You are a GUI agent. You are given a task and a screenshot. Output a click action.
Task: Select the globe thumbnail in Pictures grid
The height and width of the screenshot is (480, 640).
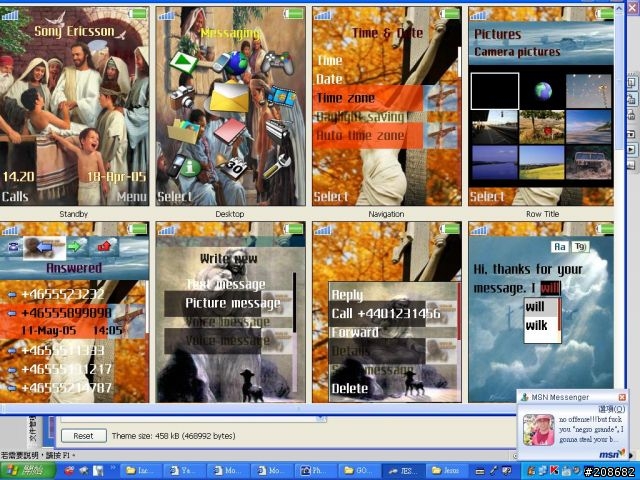point(542,91)
